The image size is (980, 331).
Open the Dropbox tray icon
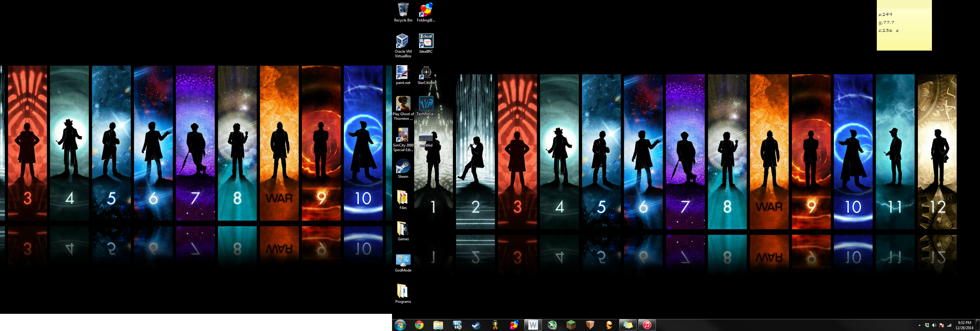point(927,325)
